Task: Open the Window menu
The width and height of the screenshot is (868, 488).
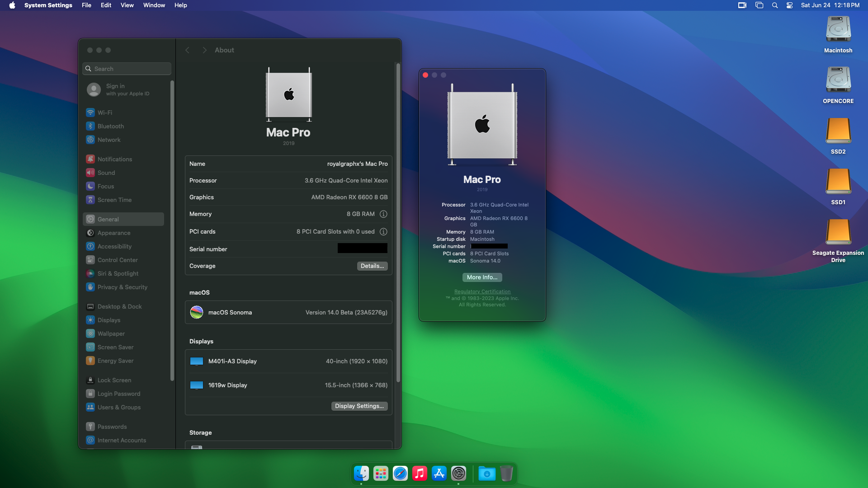Action: click(x=154, y=5)
